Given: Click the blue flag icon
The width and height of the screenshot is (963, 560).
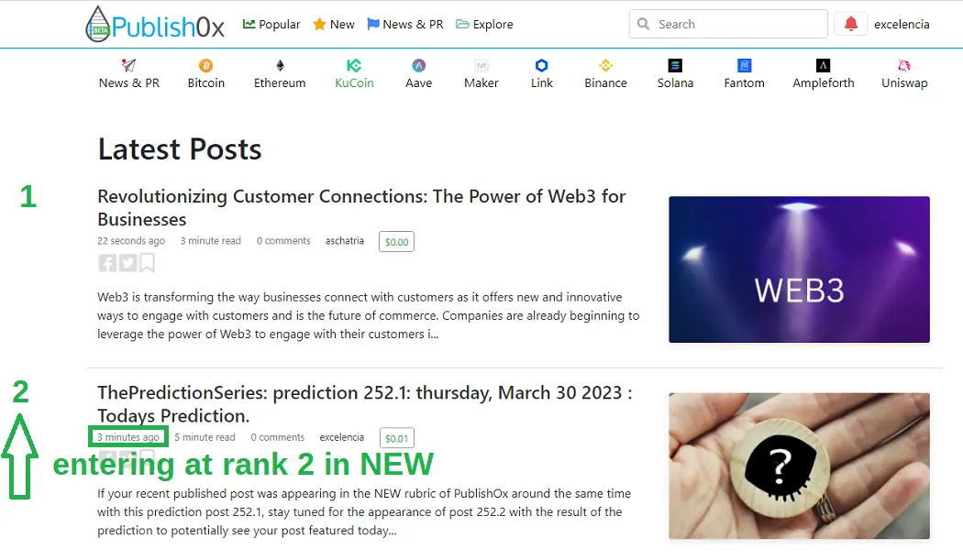Looking at the screenshot, I should coord(372,24).
